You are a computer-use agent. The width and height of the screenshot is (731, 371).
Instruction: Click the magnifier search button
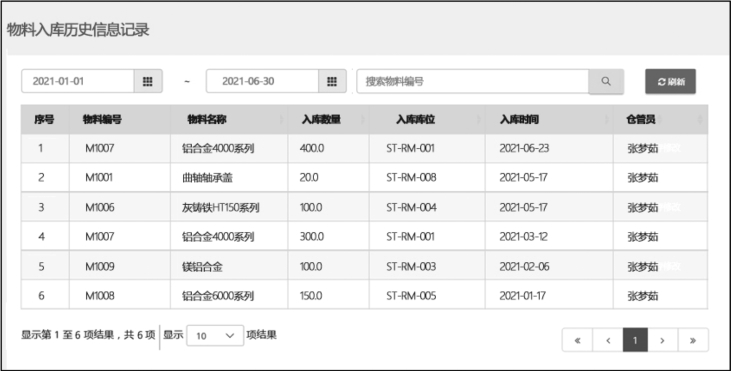[606, 81]
